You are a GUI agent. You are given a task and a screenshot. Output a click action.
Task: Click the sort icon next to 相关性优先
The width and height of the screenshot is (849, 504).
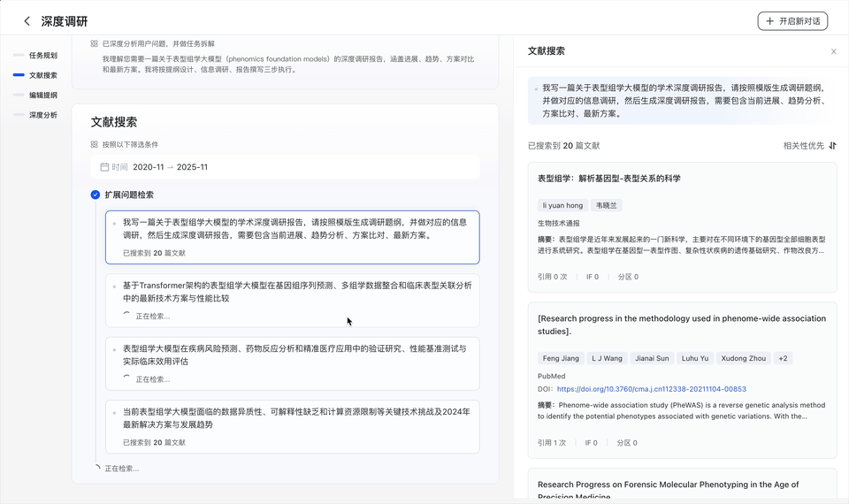[x=833, y=146]
